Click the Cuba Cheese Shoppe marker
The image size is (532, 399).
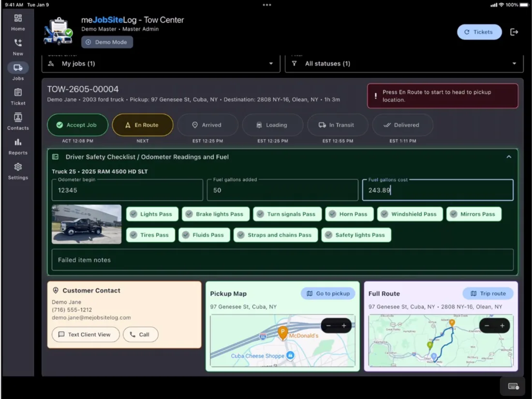pyautogui.click(x=290, y=355)
